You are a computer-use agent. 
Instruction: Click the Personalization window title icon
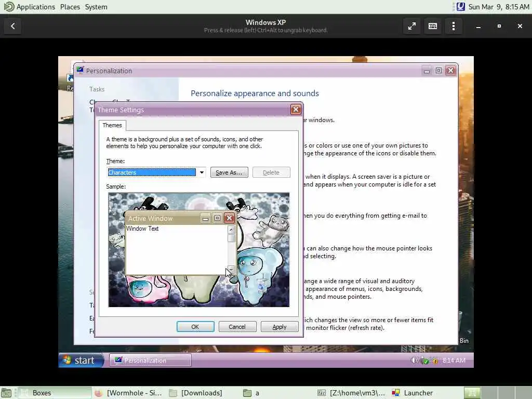point(80,70)
